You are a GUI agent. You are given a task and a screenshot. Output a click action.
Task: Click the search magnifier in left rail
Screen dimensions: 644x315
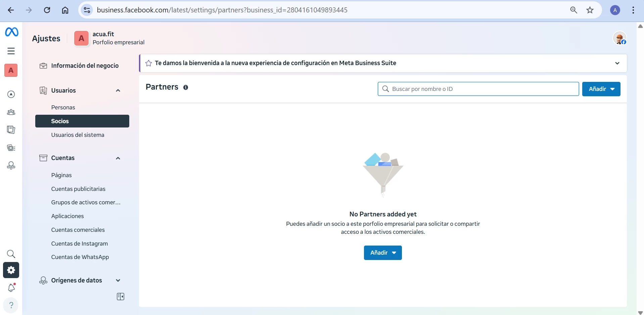(x=11, y=254)
